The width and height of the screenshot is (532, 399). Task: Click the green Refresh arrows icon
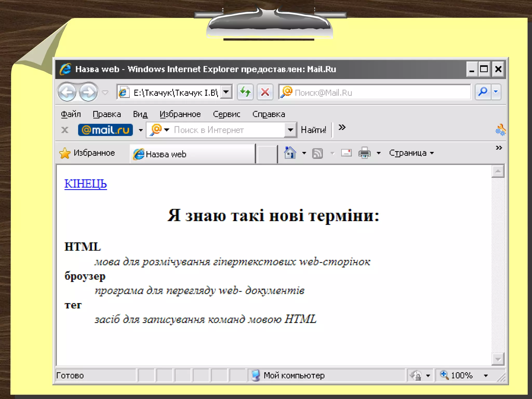point(245,92)
